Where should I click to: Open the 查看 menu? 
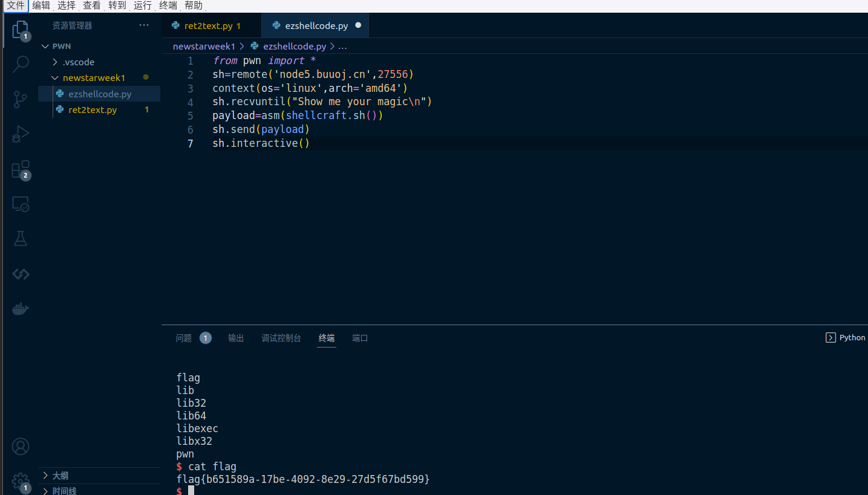tap(92, 5)
